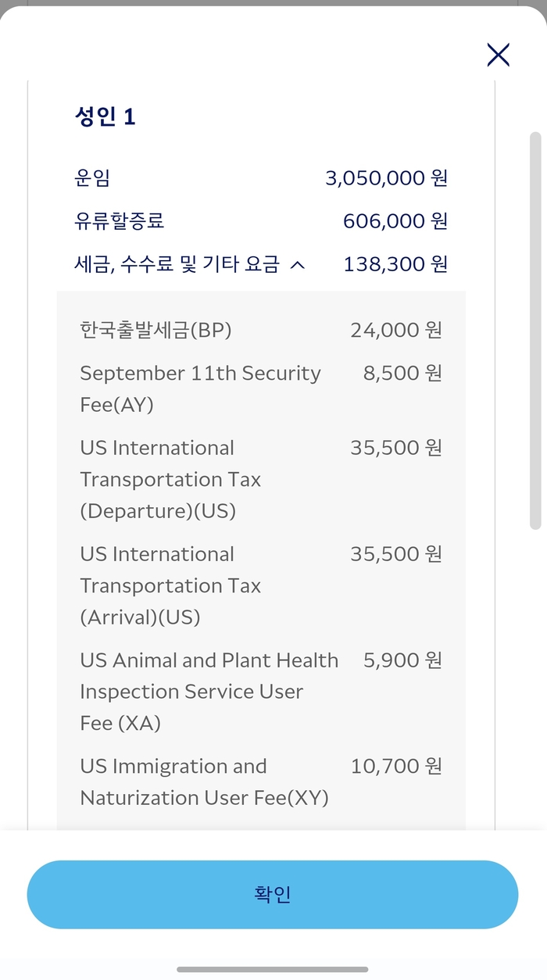Image resolution: width=547 pixels, height=980 pixels.
Task: Click the 24,000 원 departure tax amount
Action: 395,330
